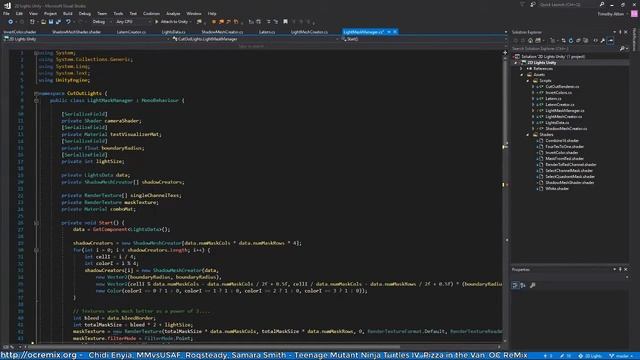Click the Home icon in Solution Explorer
This screenshot has height=360, width=640.
coord(530,40)
